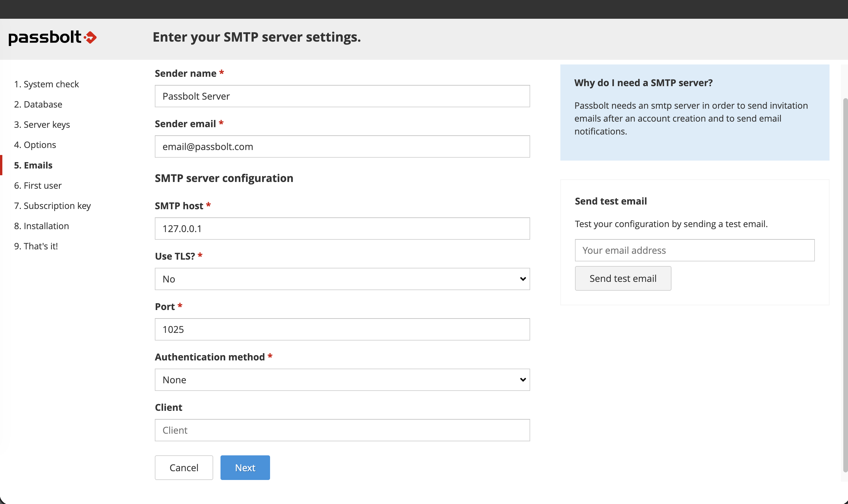Viewport: 848px width, 504px height.
Task: Click the 'Authentication method' label
Action: click(210, 357)
